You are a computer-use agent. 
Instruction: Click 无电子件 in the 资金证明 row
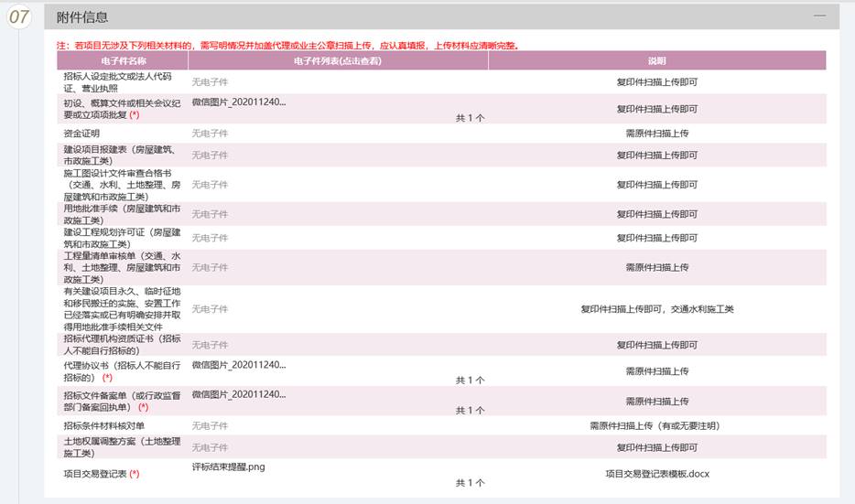click(210, 134)
